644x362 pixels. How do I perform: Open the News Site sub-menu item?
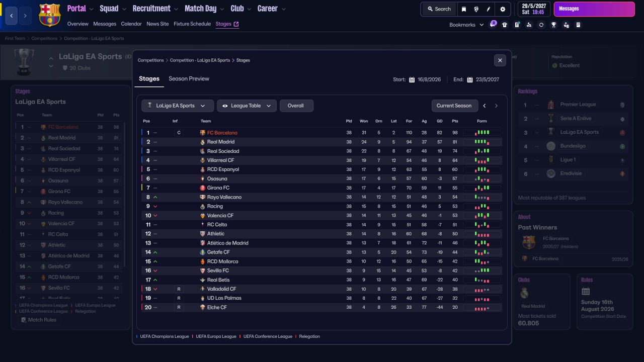157,24
